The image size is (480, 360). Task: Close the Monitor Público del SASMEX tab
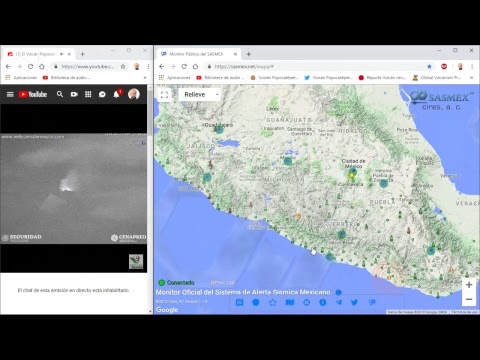(235, 54)
